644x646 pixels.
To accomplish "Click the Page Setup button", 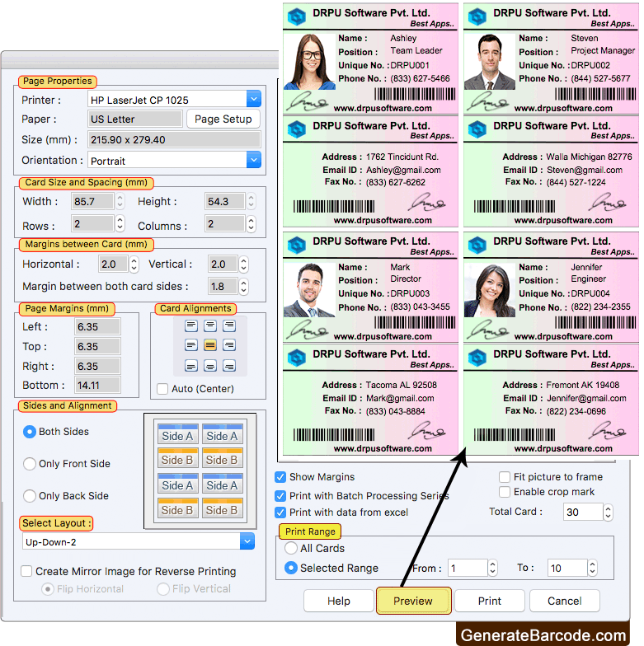I will pyautogui.click(x=223, y=119).
